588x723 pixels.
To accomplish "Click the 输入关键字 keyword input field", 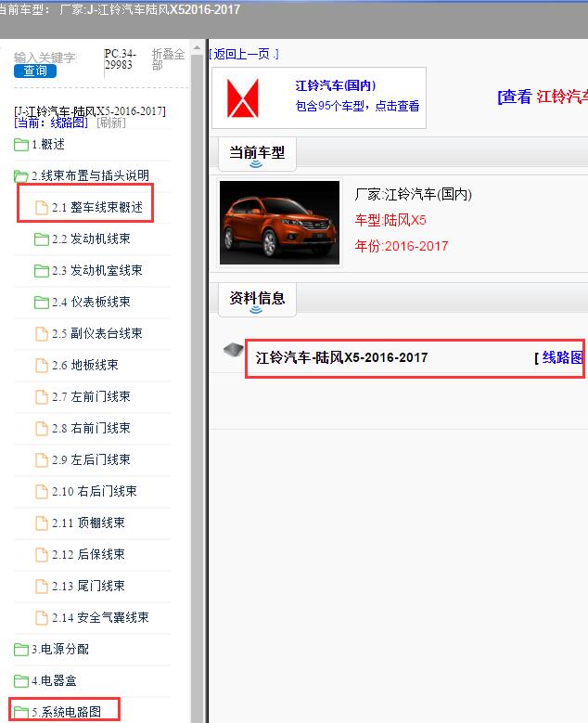I will pos(45,58).
